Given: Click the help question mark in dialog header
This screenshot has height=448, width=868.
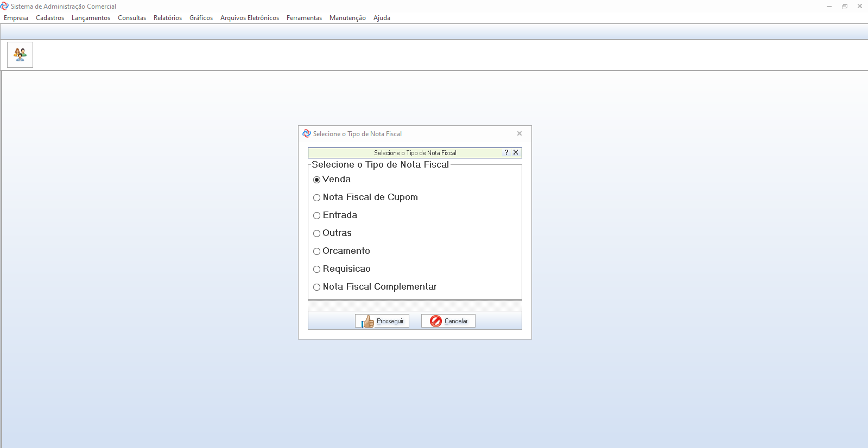Looking at the screenshot, I should coord(506,152).
